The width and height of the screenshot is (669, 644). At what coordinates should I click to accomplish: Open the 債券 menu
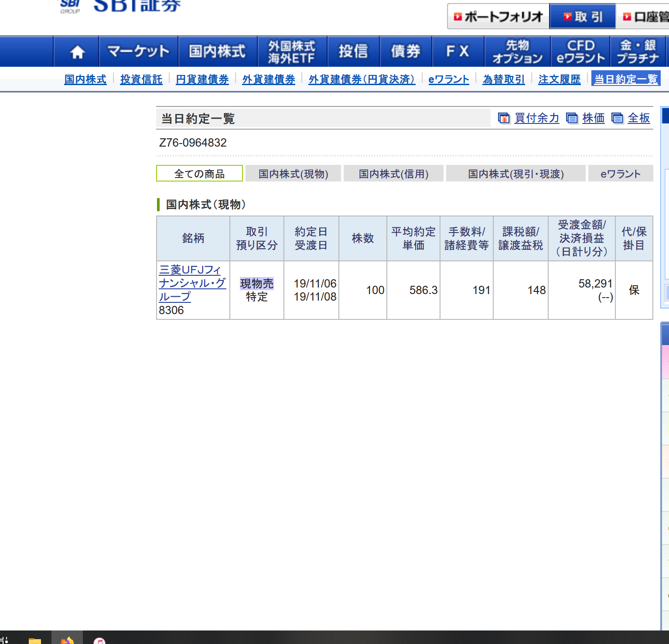point(406,52)
